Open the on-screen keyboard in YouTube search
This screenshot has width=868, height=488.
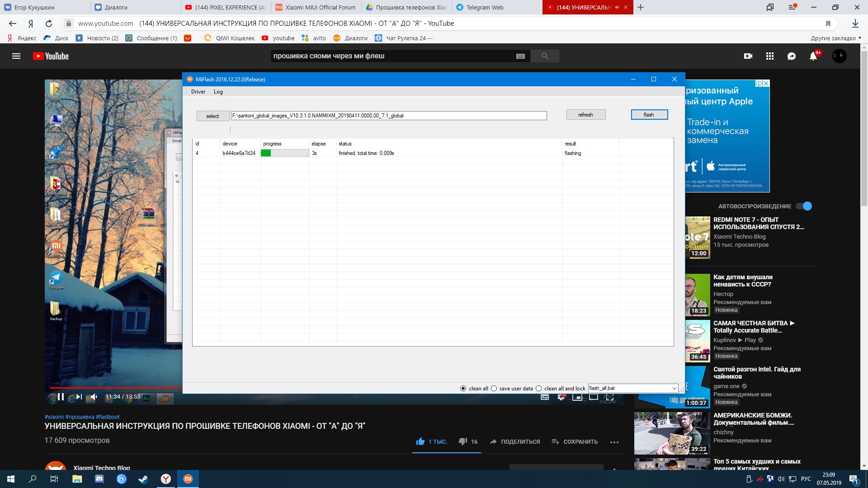coord(520,56)
